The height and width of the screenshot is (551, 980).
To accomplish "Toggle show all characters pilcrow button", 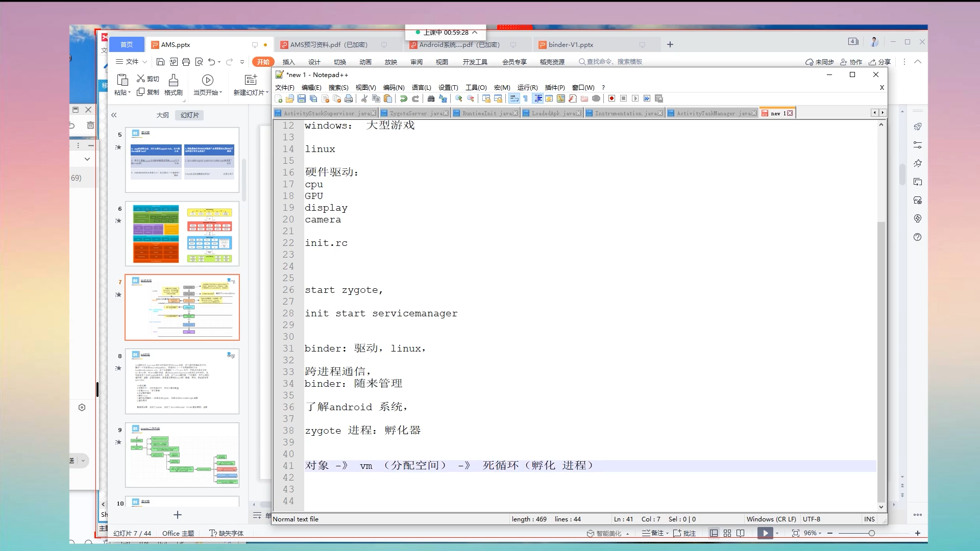I will pyautogui.click(x=526, y=98).
